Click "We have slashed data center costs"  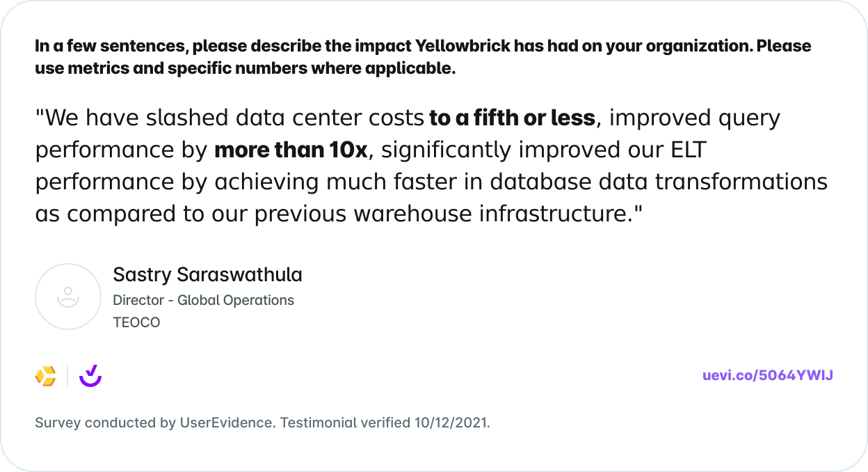pyautogui.click(x=230, y=118)
